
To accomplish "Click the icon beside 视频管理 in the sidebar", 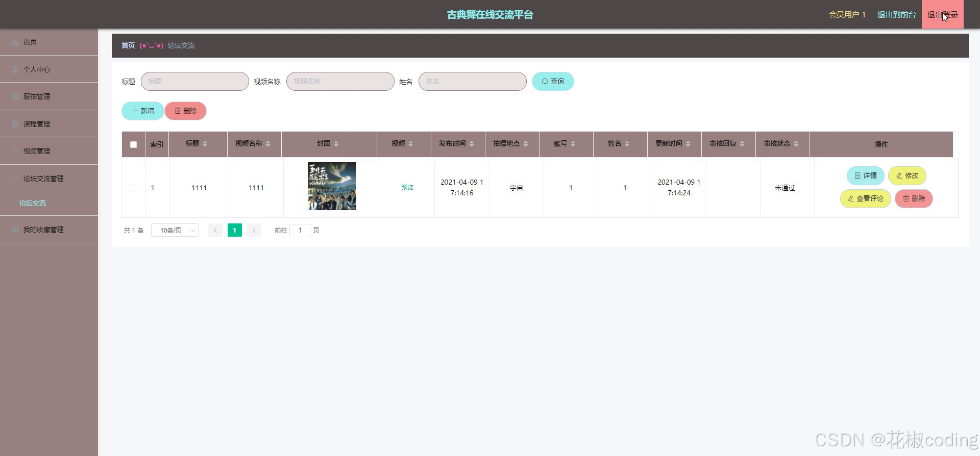I will tap(15, 151).
